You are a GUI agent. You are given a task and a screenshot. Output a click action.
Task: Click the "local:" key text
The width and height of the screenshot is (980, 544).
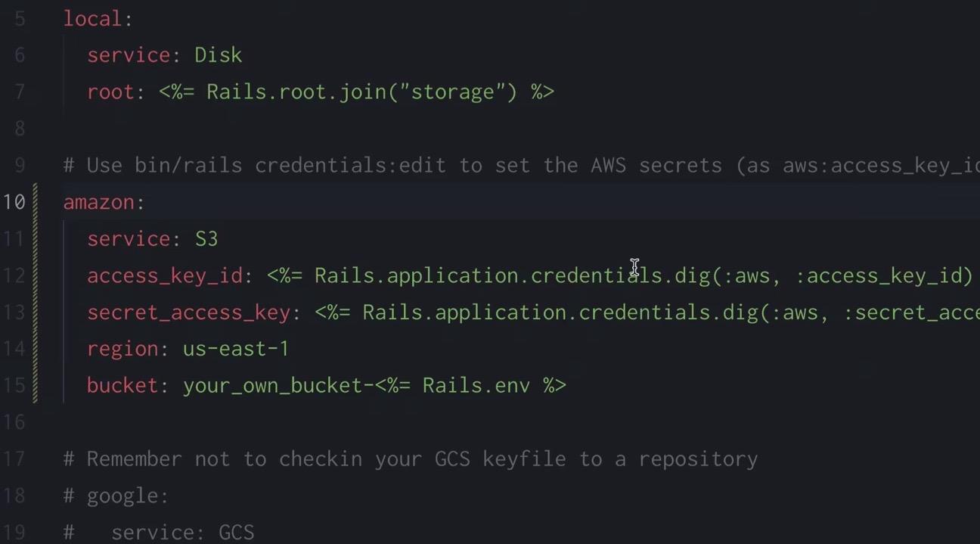tap(92, 19)
